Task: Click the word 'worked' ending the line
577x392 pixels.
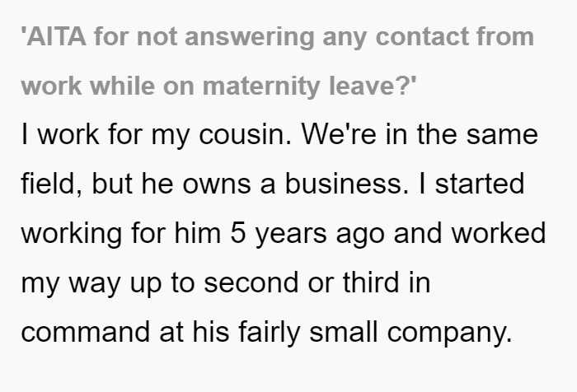Action: click(x=498, y=233)
